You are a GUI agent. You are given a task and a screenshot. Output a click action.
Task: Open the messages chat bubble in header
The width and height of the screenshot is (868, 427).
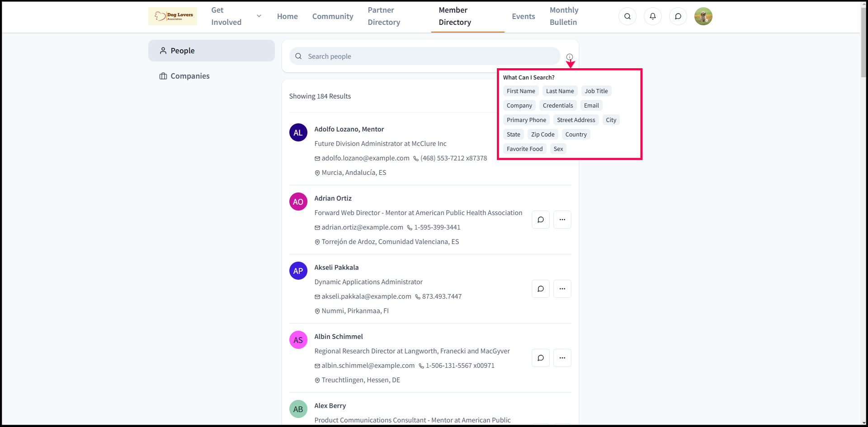(x=678, y=16)
